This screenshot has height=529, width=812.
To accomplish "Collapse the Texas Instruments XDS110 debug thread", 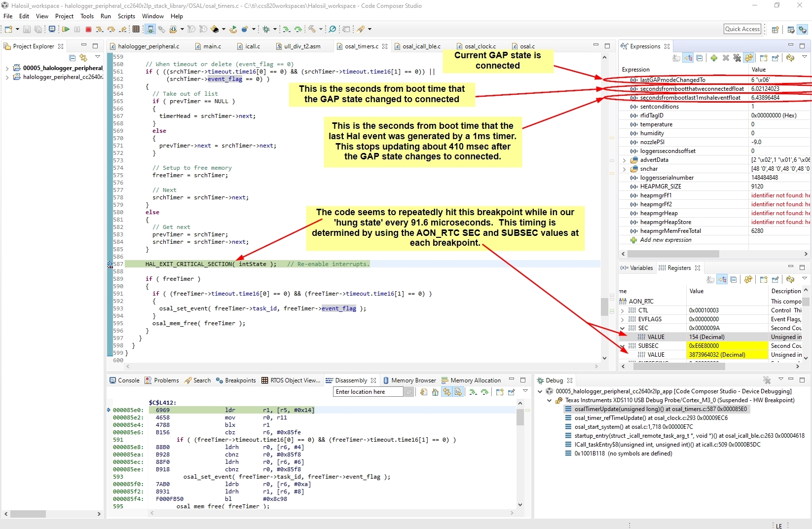I will 550,400.
